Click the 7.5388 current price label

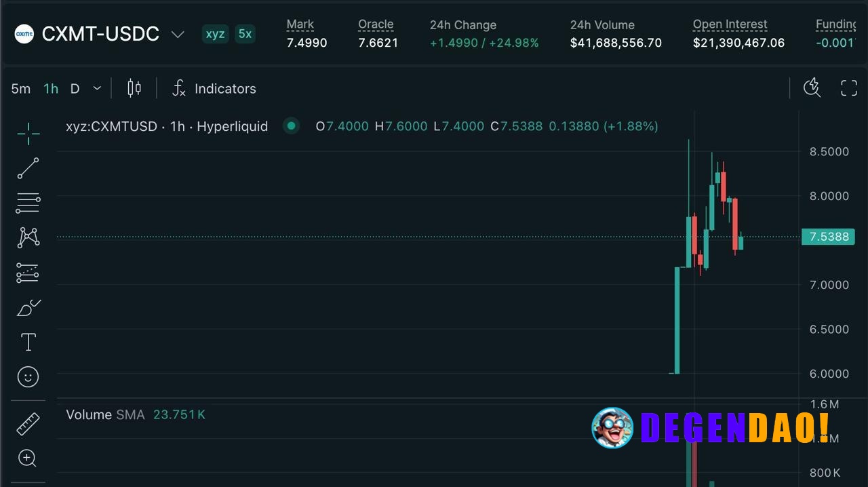[x=829, y=237]
